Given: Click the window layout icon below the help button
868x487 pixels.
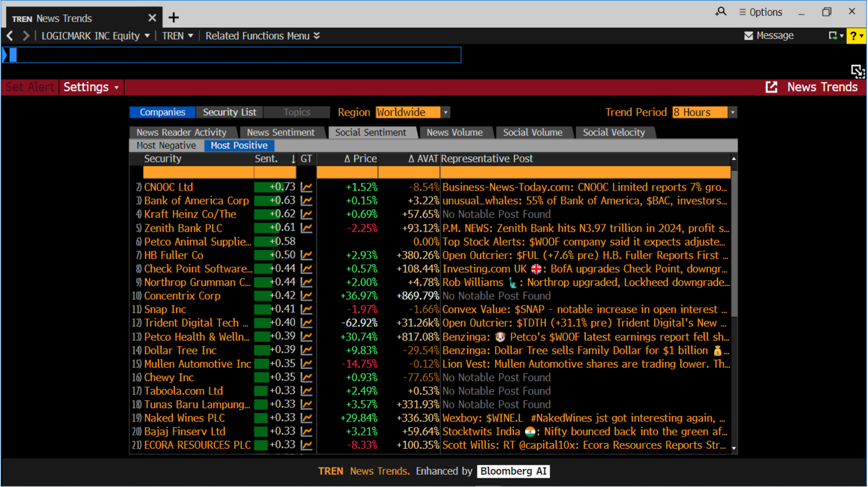Looking at the screenshot, I should (x=858, y=71).
